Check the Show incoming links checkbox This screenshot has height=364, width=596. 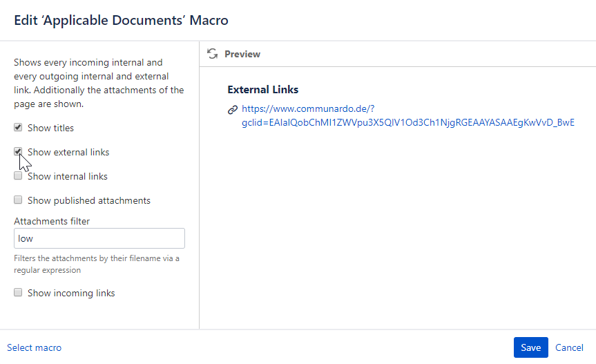[18, 293]
